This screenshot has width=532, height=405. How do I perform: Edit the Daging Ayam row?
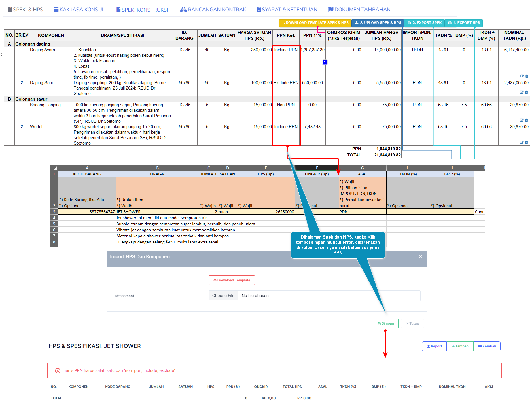522,76
